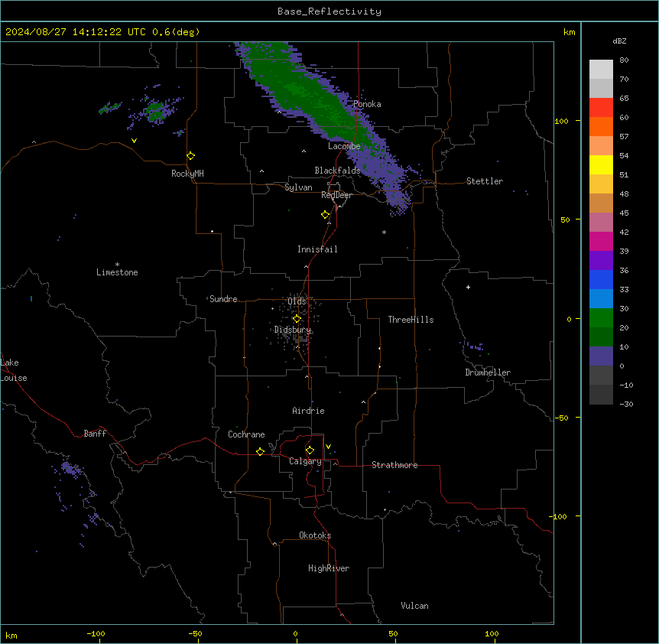
Task: Click the RockyMH label
Action: coord(187,174)
